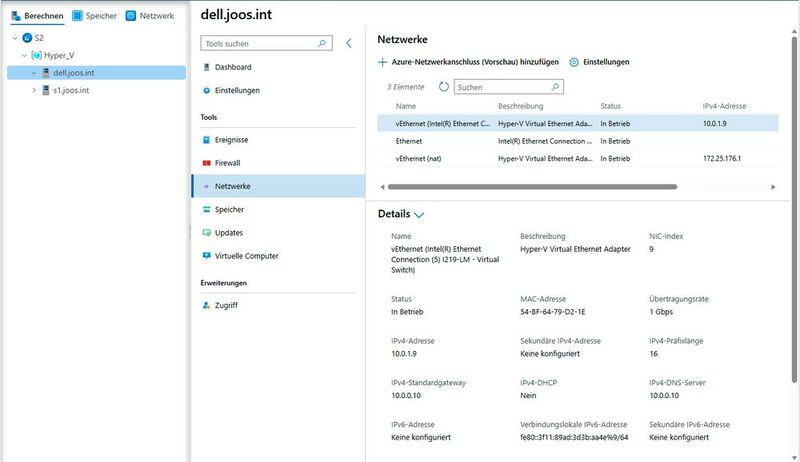The height and width of the screenshot is (462, 800).
Task: Select the Ethernet adapter row
Action: click(578, 141)
